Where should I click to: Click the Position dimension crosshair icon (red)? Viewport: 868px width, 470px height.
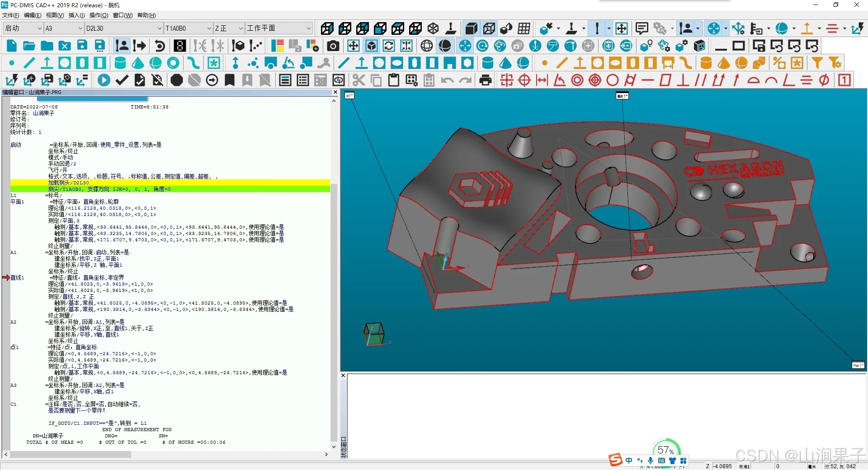(524, 80)
